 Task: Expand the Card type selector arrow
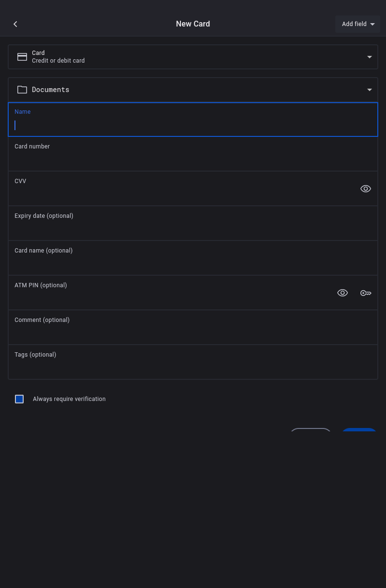pos(370,57)
